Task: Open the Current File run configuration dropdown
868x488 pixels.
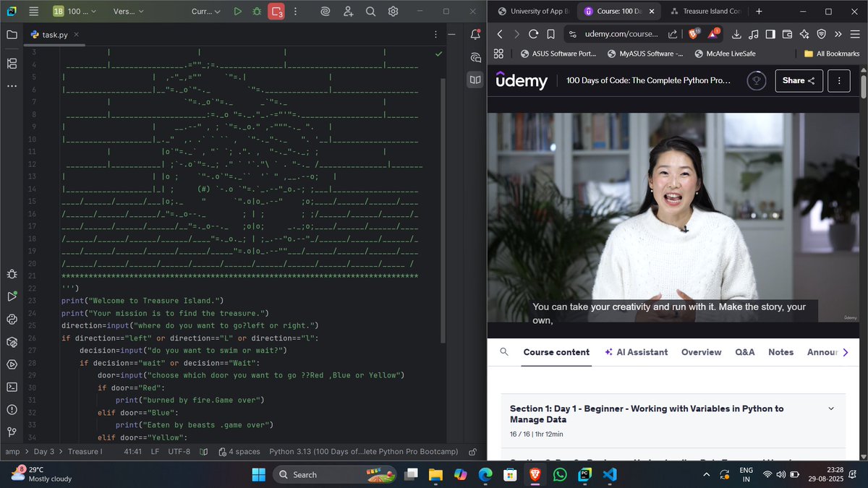Action: coord(207,12)
